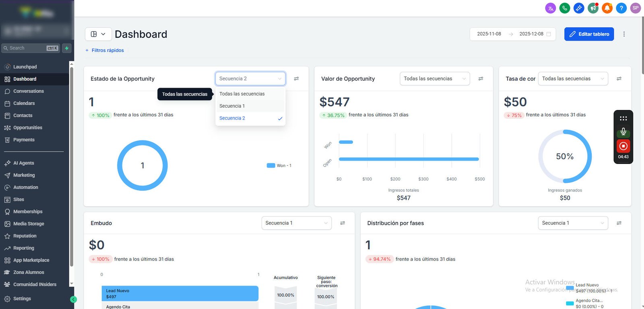
Task: Open settings icon for Distribución por fases widget
Action: 619,223
